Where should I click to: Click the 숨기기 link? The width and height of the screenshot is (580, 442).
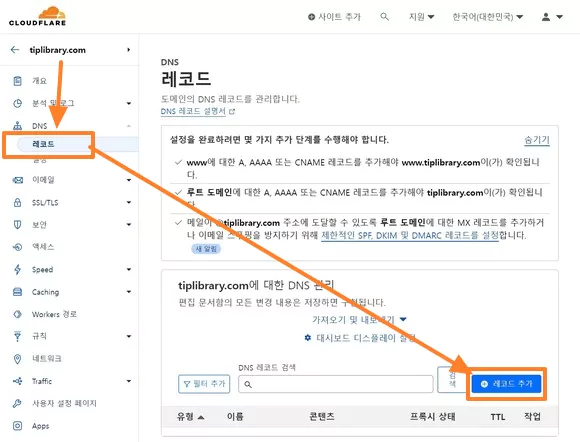click(537, 140)
